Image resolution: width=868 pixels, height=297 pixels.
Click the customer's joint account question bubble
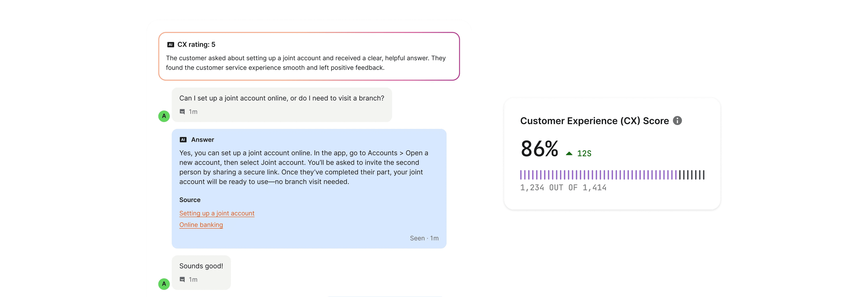281,98
